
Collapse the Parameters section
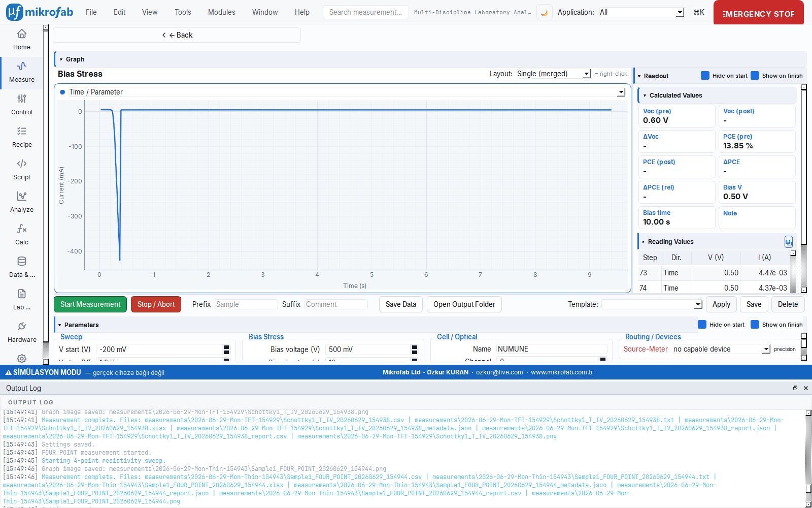60,325
